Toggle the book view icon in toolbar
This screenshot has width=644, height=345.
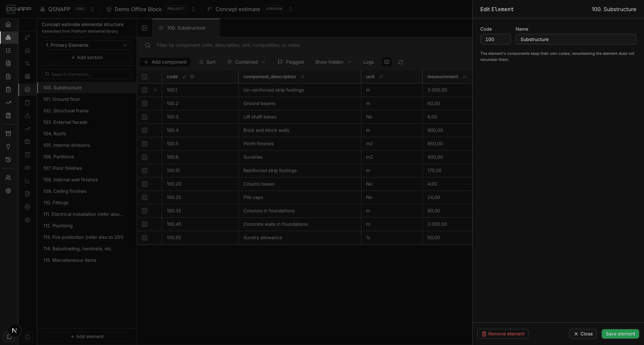click(387, 62)
